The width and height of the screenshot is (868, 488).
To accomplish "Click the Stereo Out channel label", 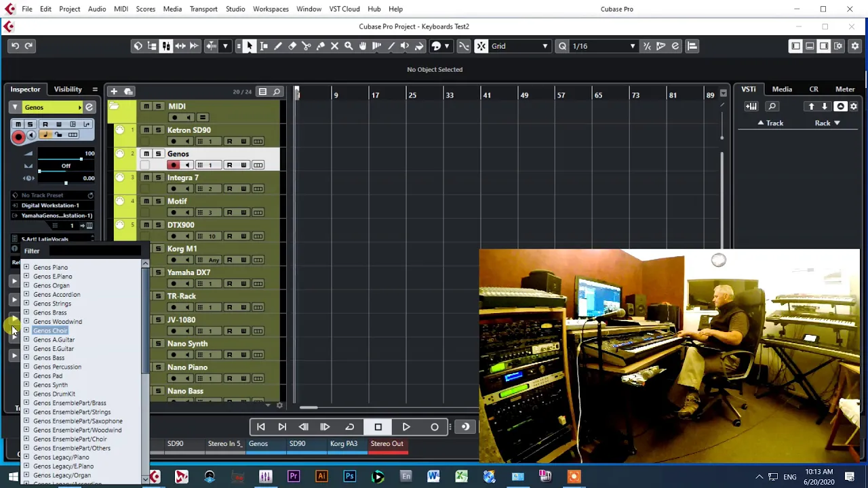I will (387, 444).
